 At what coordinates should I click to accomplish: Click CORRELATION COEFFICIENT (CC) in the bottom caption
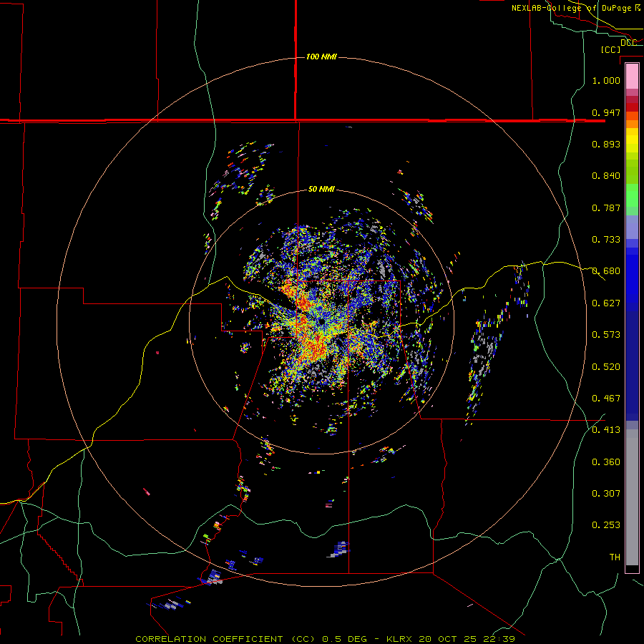(225, 639)
